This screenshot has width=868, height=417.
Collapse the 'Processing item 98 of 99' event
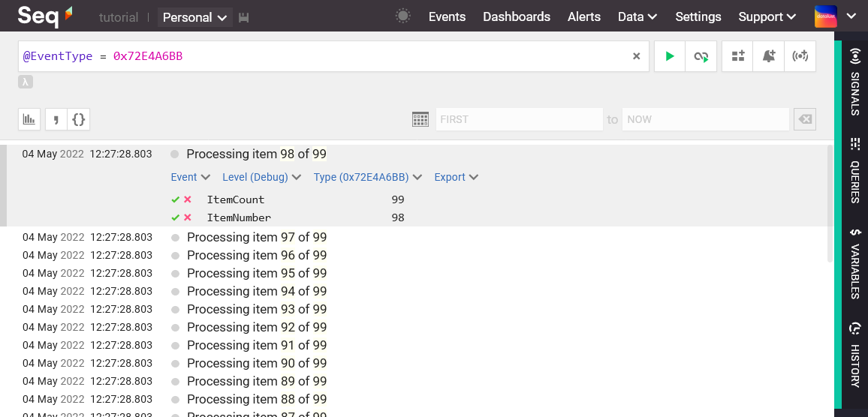[x=256, y=154]
